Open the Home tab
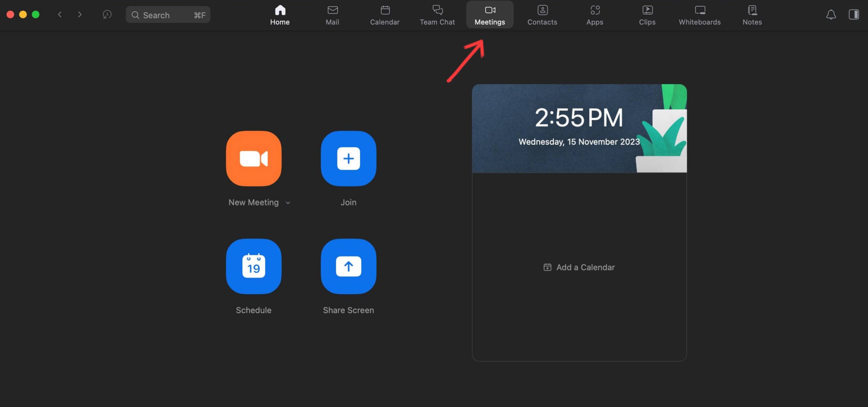868x407 pixels. (x=280, y=15)
